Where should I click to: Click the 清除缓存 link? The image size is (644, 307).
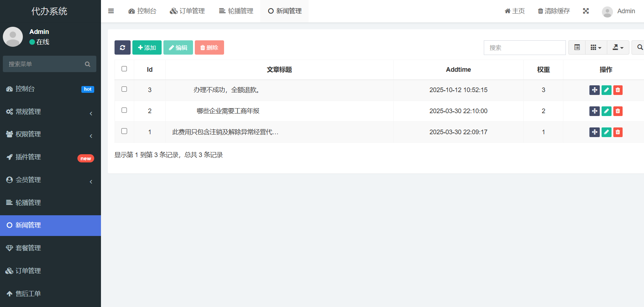[554, 11]
